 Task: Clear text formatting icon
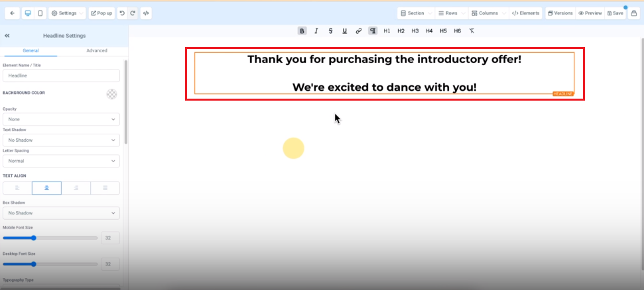coord(472,30)
